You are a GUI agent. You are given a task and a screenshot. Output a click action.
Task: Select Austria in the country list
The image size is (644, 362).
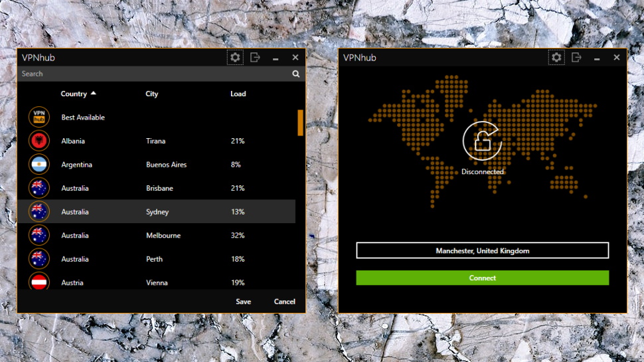[72, 283]
